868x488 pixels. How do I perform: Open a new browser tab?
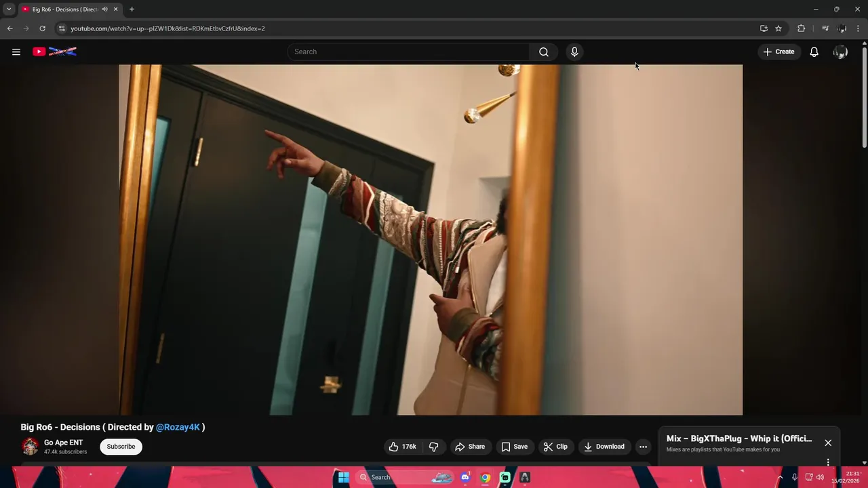coord(132,9)
